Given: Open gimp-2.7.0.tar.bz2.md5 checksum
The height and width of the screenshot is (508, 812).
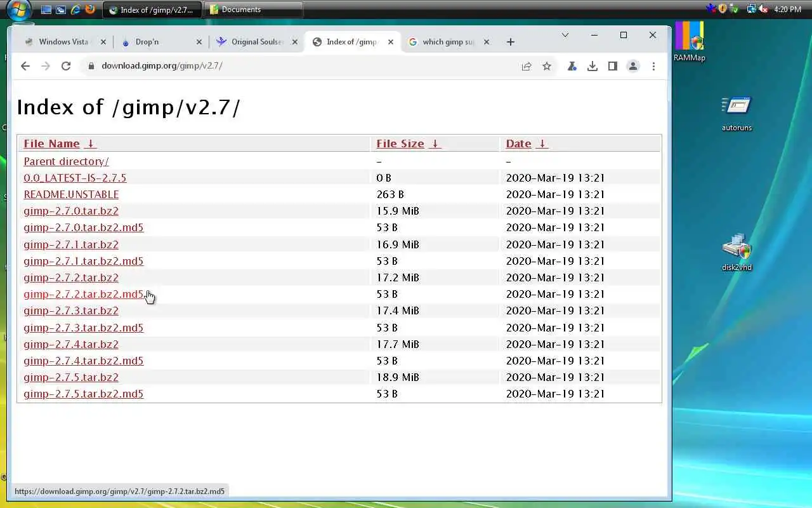Looking at the screenshot, I should coord(84,227).
